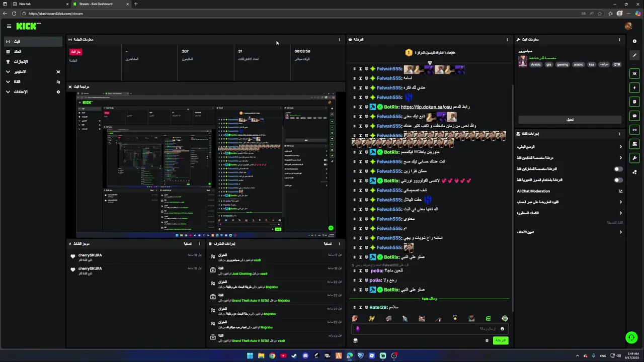
Task: Select the Stream item in sidebar
Action: pyautogui.click(x=33, y=41)
